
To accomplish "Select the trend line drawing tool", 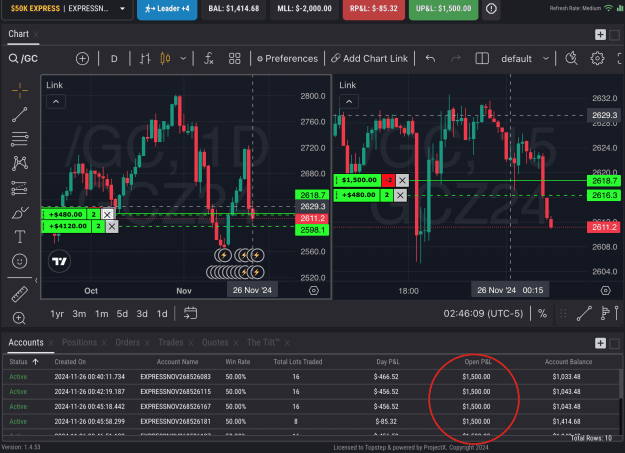I will click(20, 114).
